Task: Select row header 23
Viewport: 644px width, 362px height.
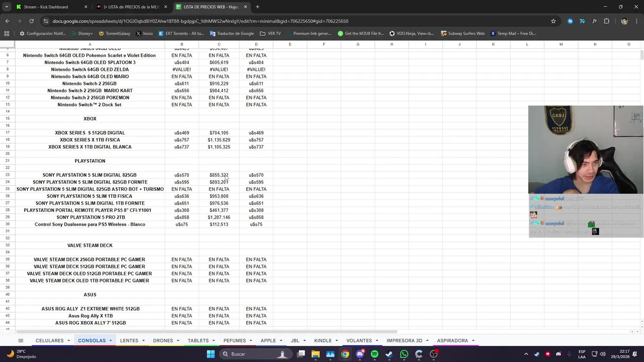Action: coord(8,175)
